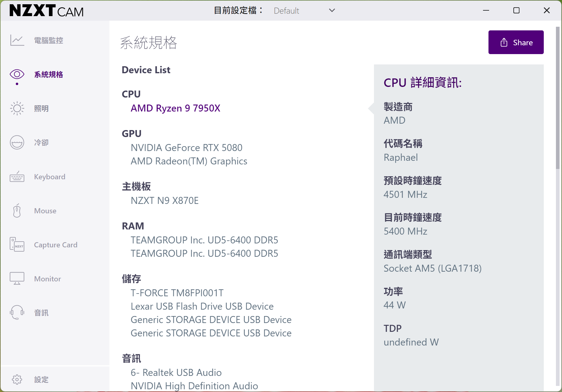
Task: Click the Keyboard icon
Action: point(17,177)
